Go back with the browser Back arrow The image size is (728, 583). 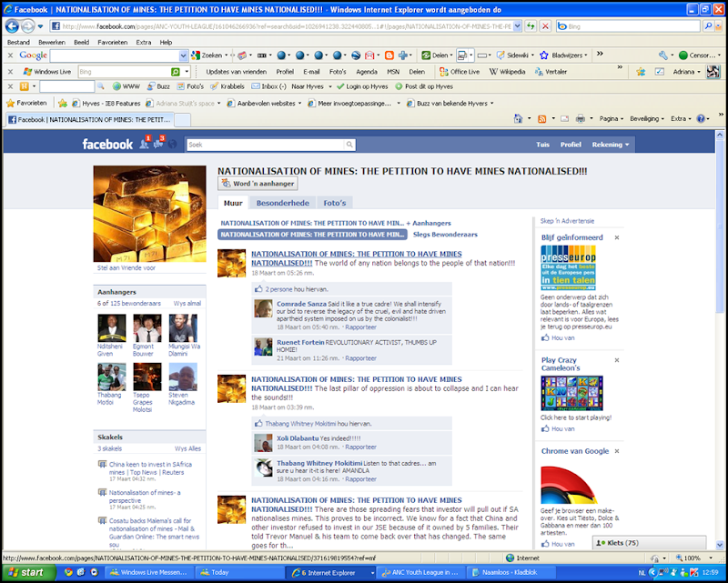pyautogui.click(x=12, y=26)
